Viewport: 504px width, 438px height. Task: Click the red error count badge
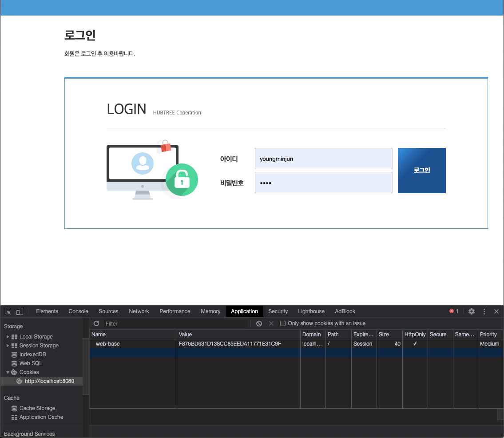click(454, 311)
